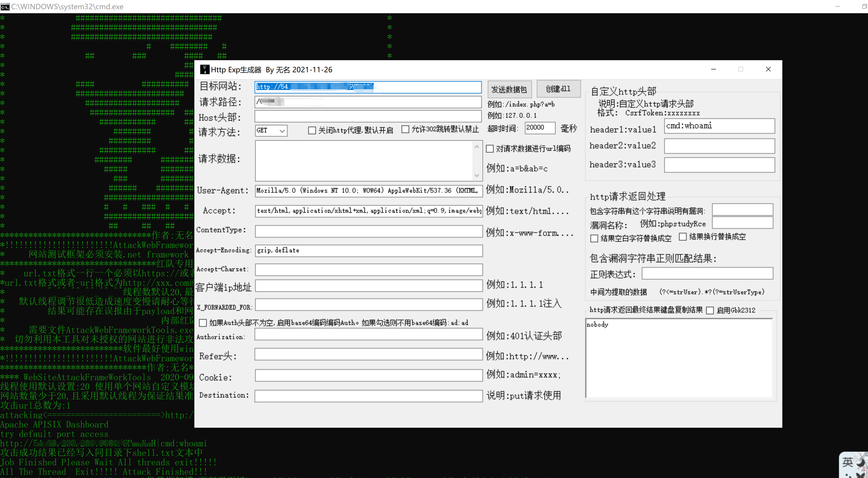Image resolution: width=868 pixels, height=478 pixels.
Task: Click the cmd.exe title bar icon
Action: pos(5,6)
